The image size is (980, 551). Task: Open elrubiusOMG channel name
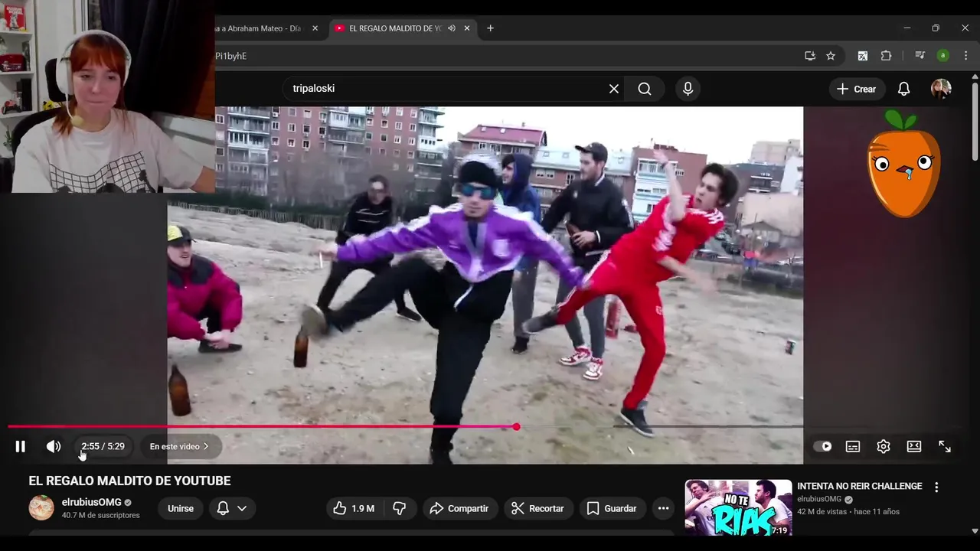92,502
